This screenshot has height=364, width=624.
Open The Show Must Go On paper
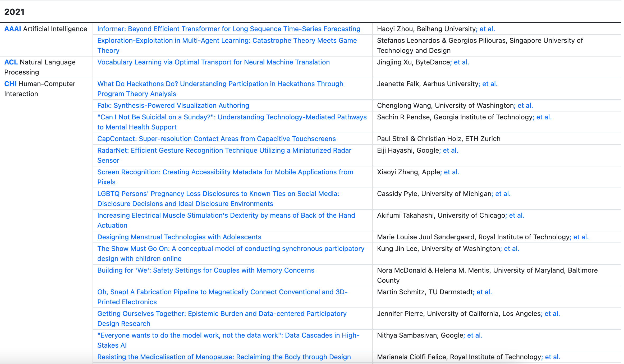(x=231, y=254)
